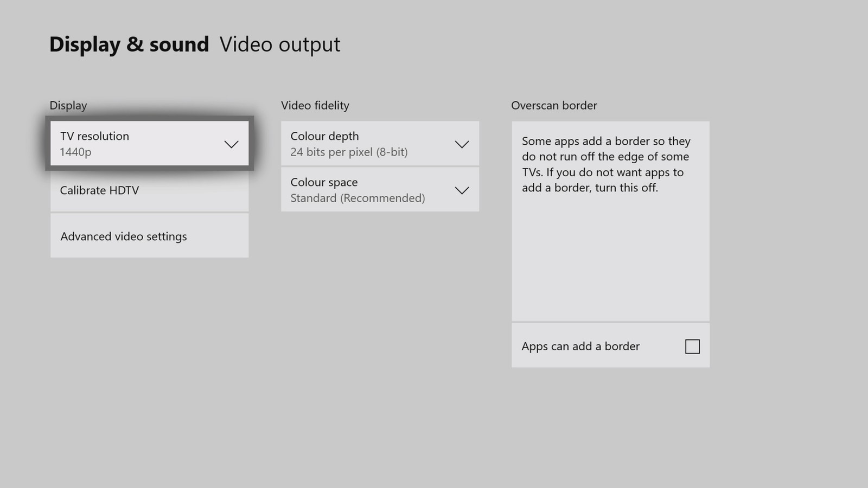Click the 'Colour space' title text
868x488 pixels.
point(324,182)
